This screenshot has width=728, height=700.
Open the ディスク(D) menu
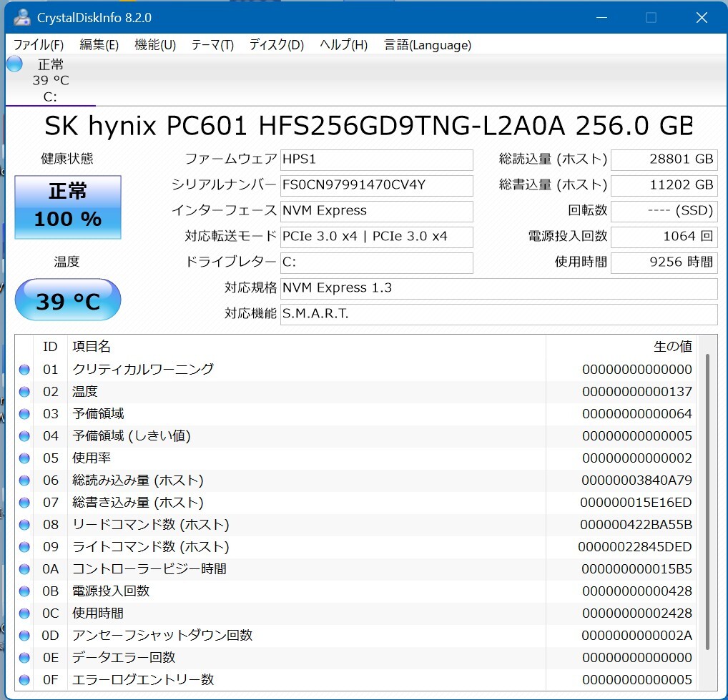coord(276,44)
